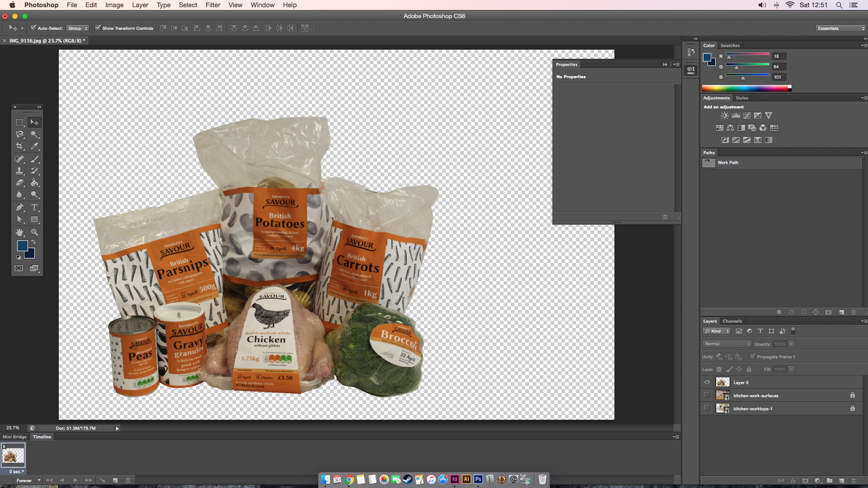Open Essentials workspace dropdown

click(x=841, y=28)
